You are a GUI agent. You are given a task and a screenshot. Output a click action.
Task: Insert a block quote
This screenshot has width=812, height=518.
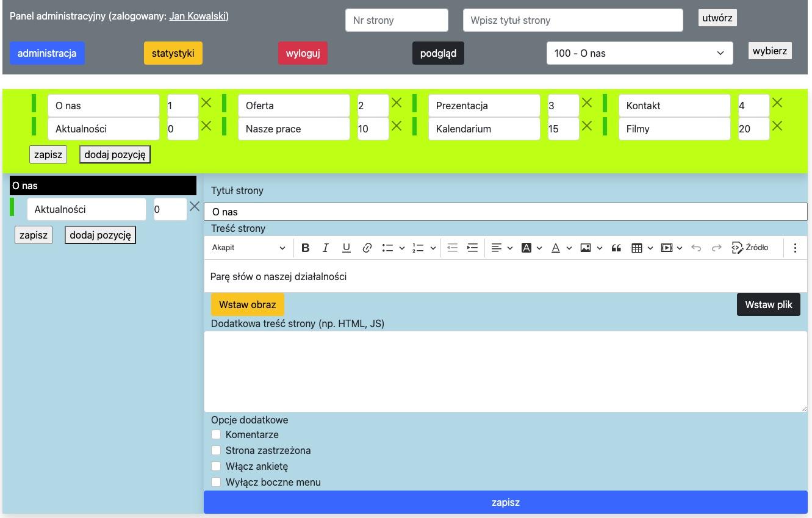click(x=616, y=248)
